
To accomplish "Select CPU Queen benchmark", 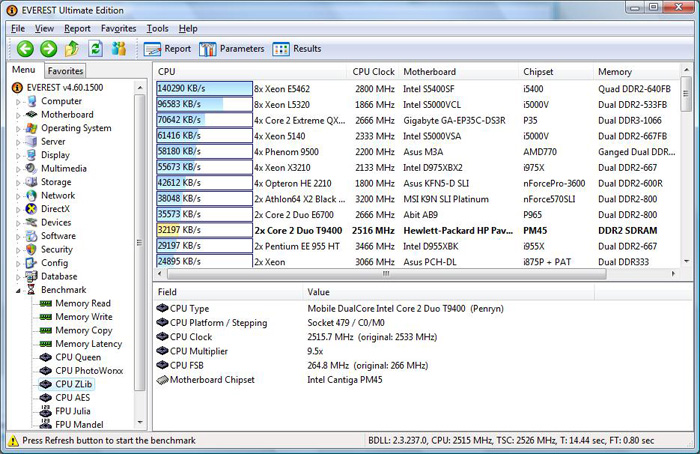I will (78, 357).
